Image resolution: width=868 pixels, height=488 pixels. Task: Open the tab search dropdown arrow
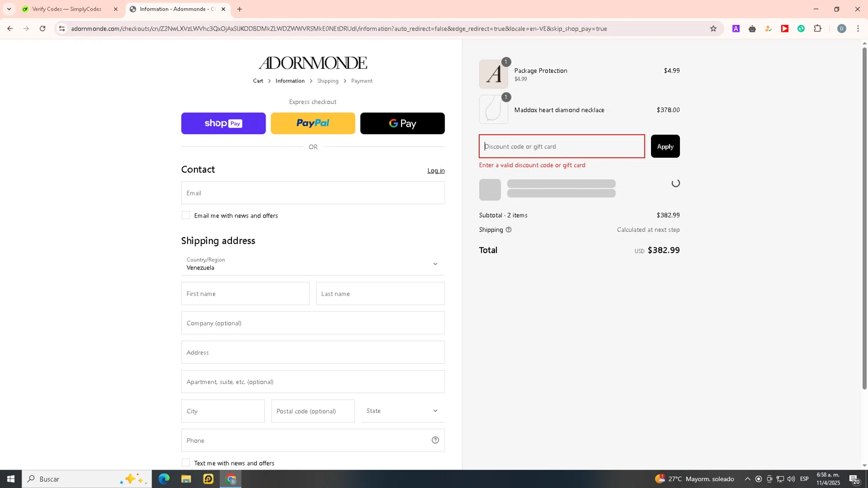(x=9, y=9)
